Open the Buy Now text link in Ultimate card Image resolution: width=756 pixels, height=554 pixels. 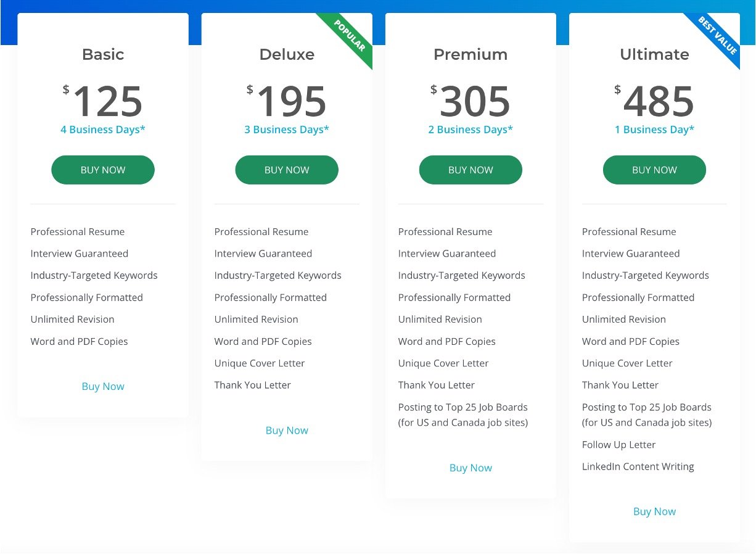(654, 511)
